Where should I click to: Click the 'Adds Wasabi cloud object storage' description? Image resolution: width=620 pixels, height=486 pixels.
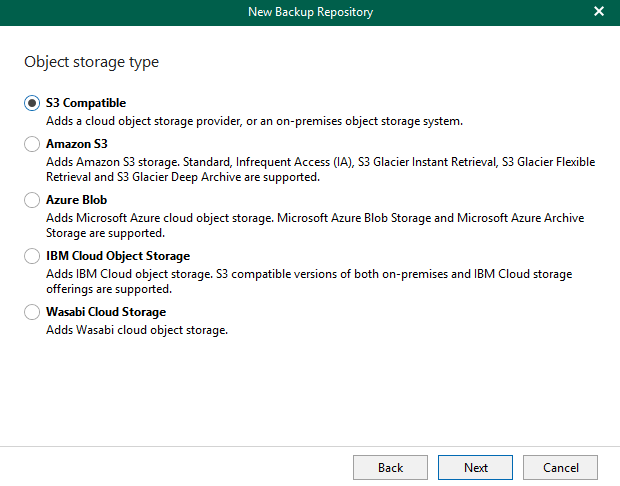tap(137, 330)
